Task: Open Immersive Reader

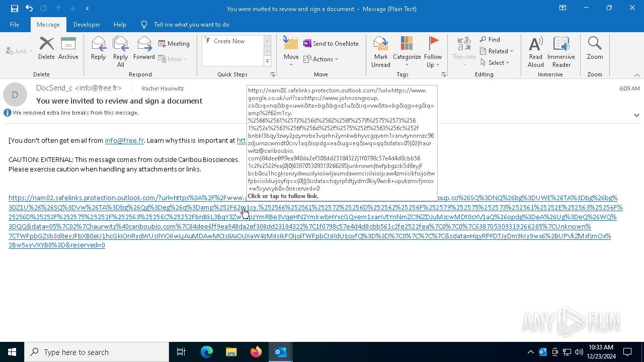Action: [x=561, y=51]
